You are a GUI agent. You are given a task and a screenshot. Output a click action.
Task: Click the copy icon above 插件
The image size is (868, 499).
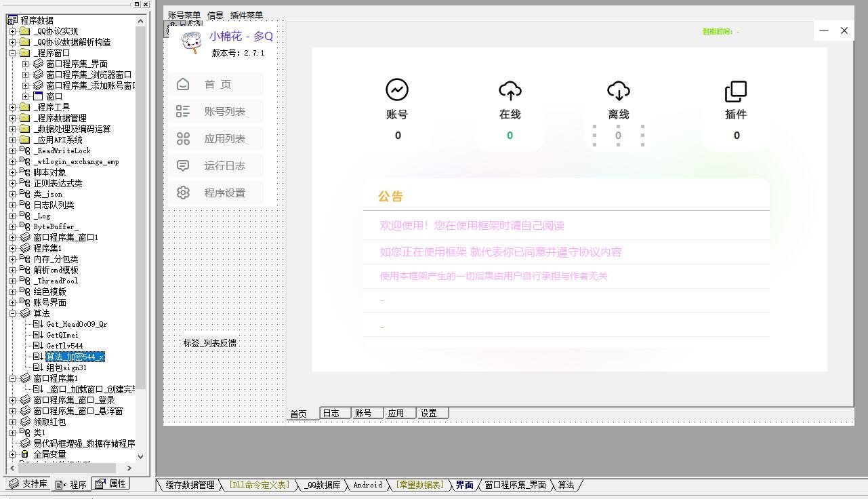(x=736, y=92)
